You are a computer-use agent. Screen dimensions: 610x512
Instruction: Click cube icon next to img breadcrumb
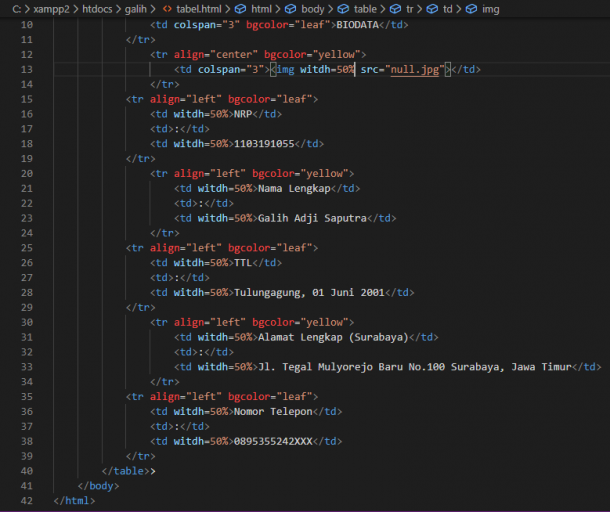[x=471, y=9]
